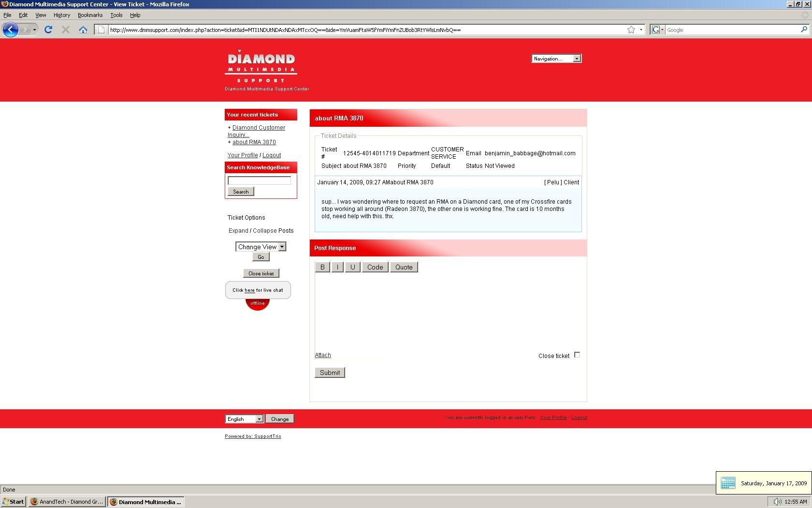Image resolution: width=812 pixels, height=508 pixels.
Task: Tick the Close ticket checkbox
Action: pyautogui.click(x=577, y=355)
